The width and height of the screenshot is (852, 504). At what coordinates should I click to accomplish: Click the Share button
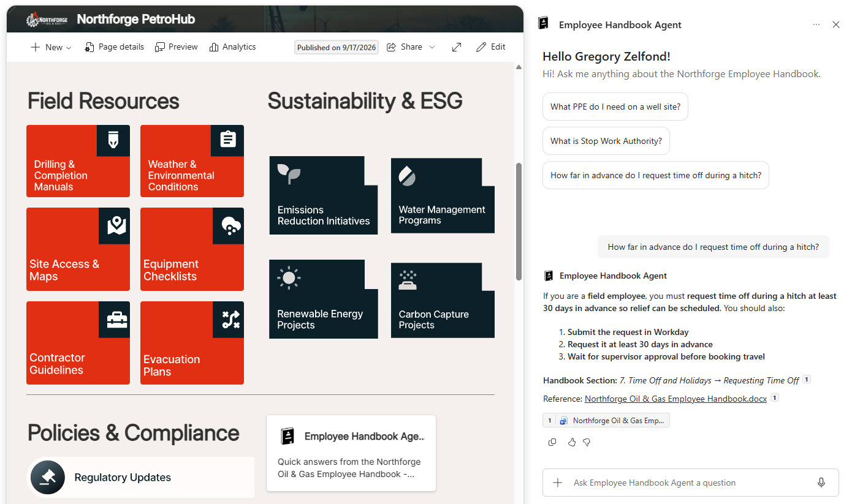pos(405,47)
